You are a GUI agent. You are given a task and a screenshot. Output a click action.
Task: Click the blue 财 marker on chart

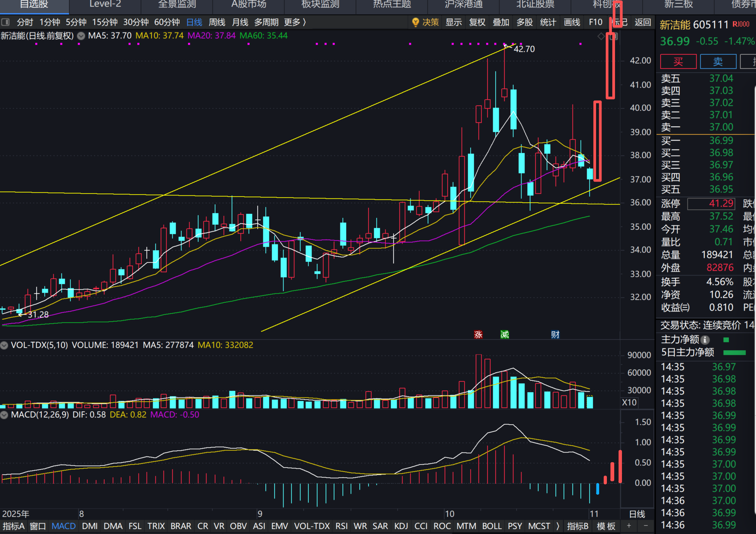[x=555, y=334]
